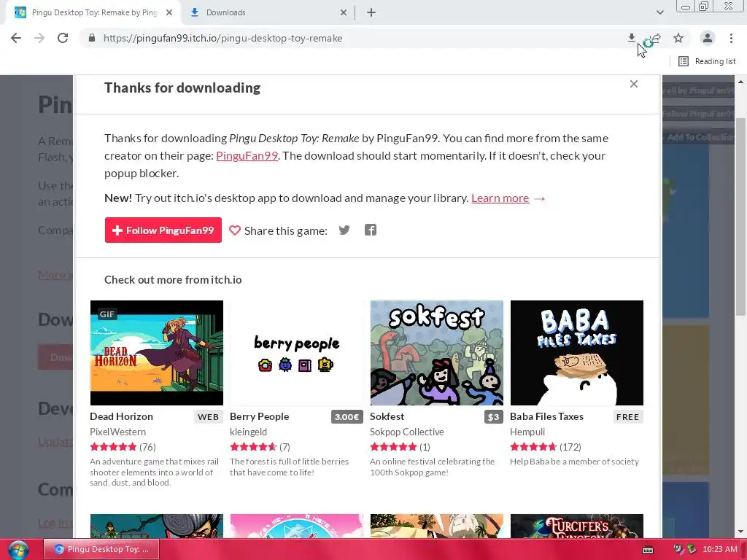The width and height of the screenshot is (747, 560).
Task: Click the share page icon
Action: pyautogui.click(x=655, y=38)
